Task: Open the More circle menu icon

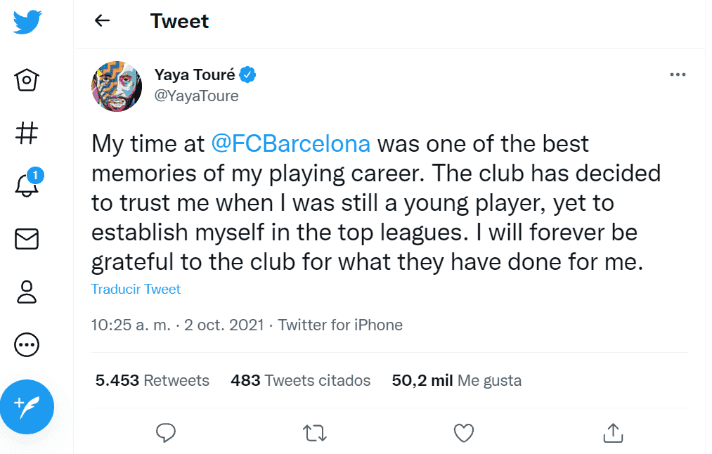Action: 27,345
